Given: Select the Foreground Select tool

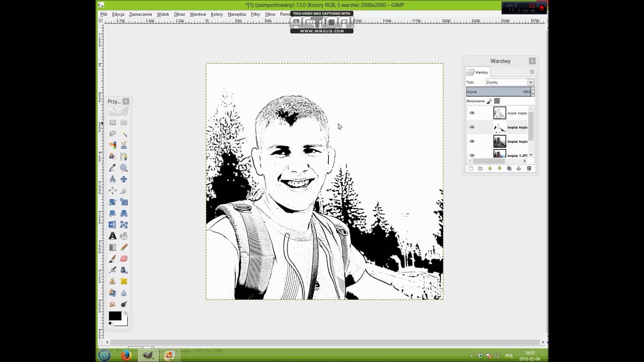Looking at the screenshot, I should (113, 156).
